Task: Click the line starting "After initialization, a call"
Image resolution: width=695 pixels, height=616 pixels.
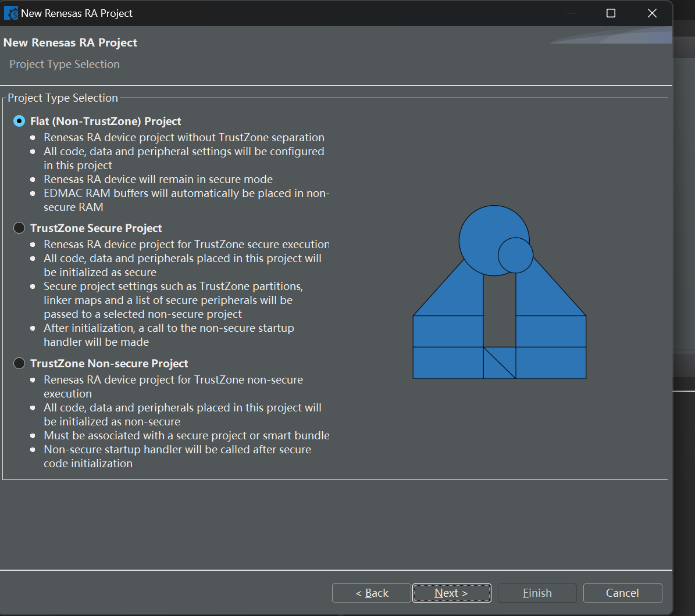Action: point(169,328)
